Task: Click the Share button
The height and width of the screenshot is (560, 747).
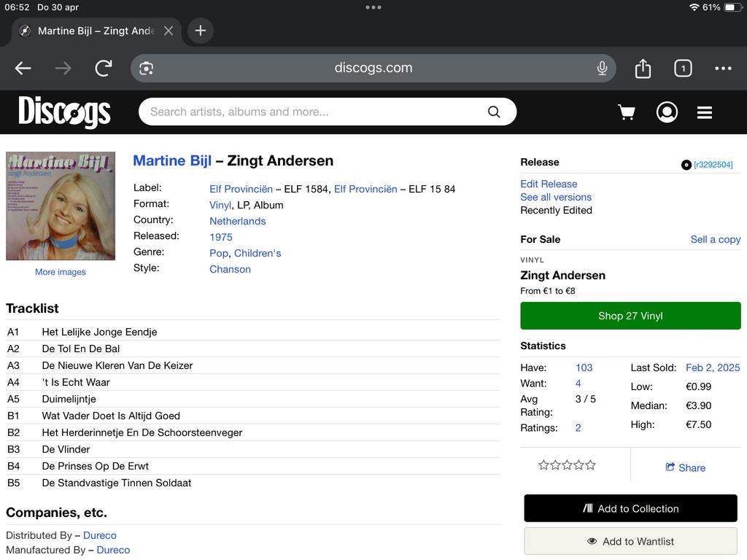Action: pyautogui.click(x=686, y=467)
